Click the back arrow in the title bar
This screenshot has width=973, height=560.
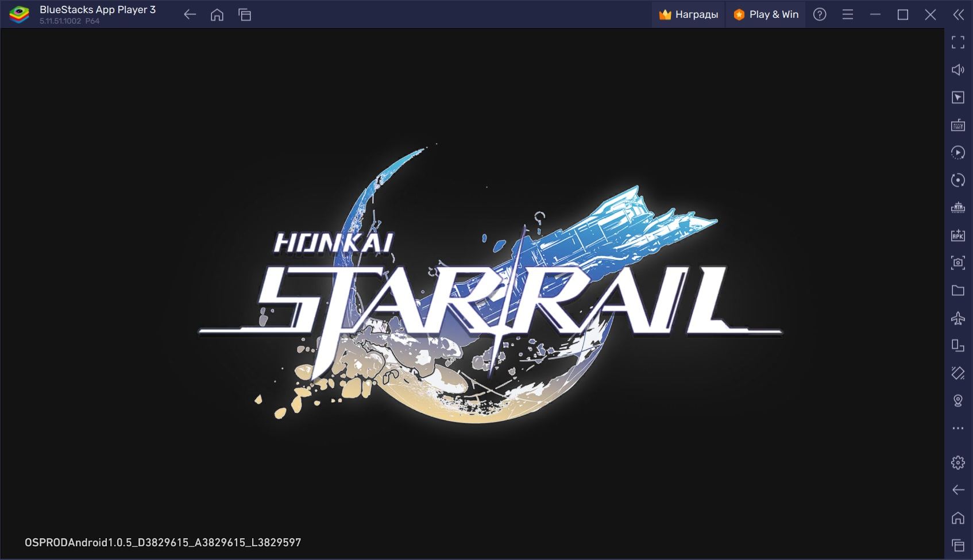(x=190, y=15)
